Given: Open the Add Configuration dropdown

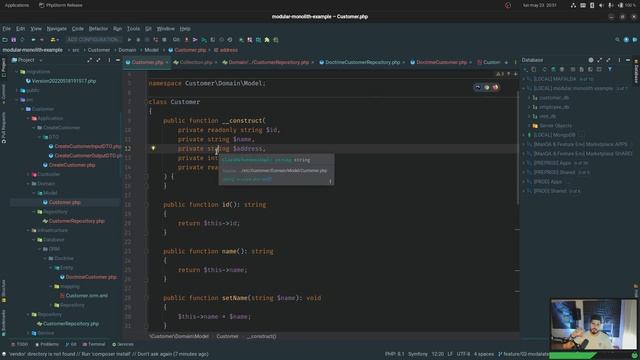Looking at the screenshot, I should [x=93, y=40].
